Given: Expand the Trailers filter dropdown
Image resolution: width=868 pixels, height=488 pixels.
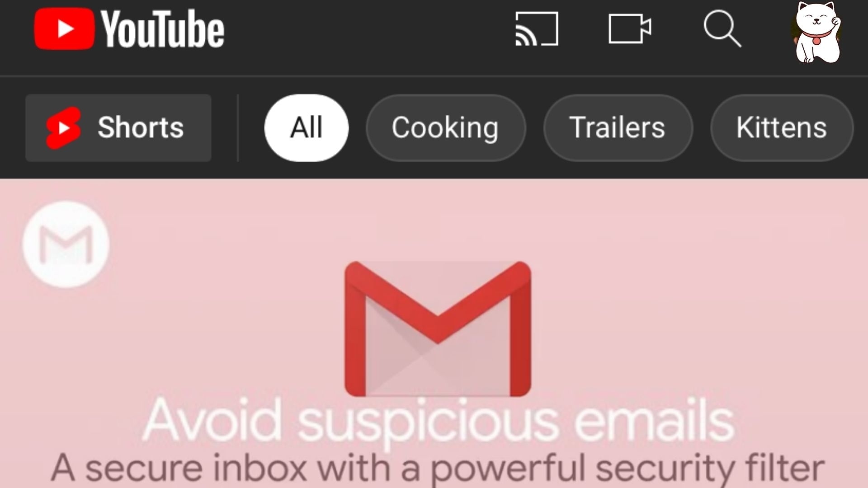Looking at the screenshot, I should click(617, 127).
